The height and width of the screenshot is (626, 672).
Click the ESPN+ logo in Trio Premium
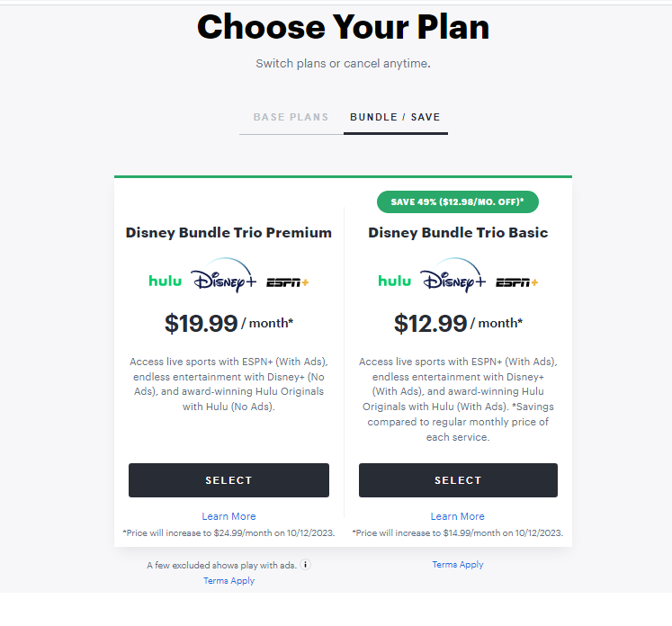pos(288,282)
